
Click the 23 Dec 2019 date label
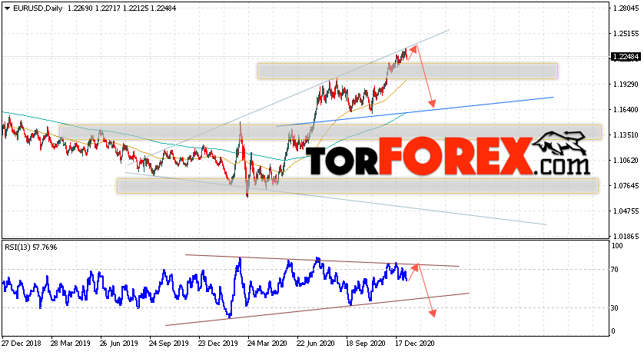pyautogui.click(x=217, y=343)
